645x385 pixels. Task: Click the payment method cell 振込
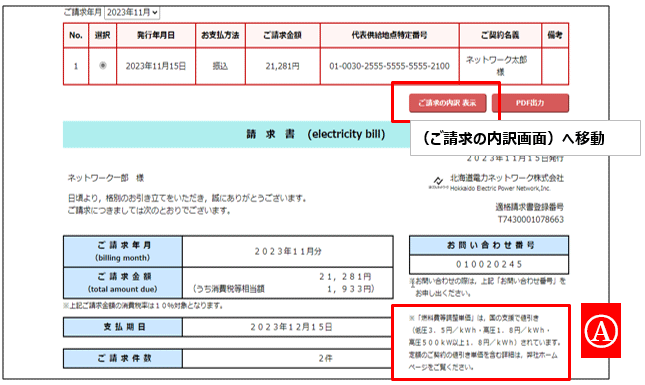[220, 66]
